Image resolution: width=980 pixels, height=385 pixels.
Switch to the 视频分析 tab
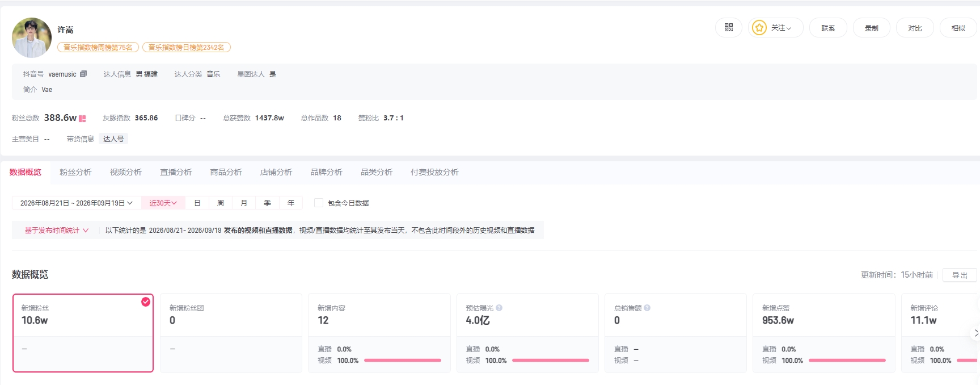pyautogui.click(x=126, y=172)
